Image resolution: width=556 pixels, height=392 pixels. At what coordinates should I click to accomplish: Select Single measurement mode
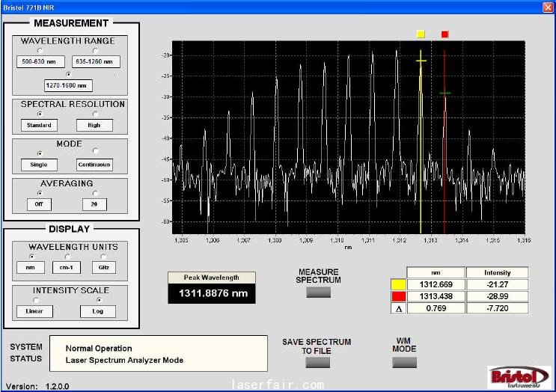(x=40, y=153)
